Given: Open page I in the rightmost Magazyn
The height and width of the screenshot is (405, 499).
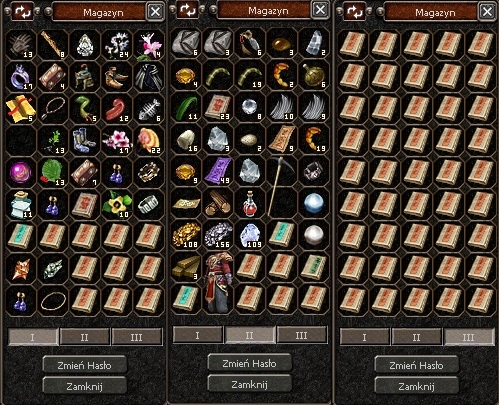Looking at the screenshot, I should pyautogui.click(x=365, y=337).
